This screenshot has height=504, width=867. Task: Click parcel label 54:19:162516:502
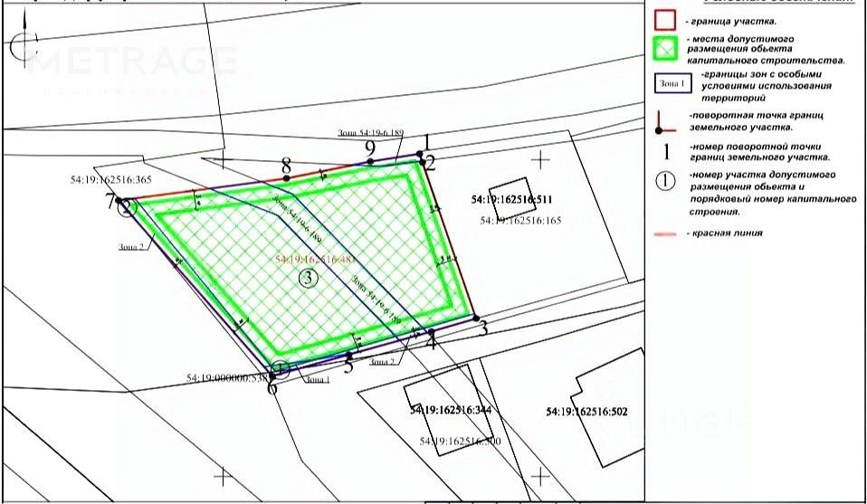(x=586, y=412)
